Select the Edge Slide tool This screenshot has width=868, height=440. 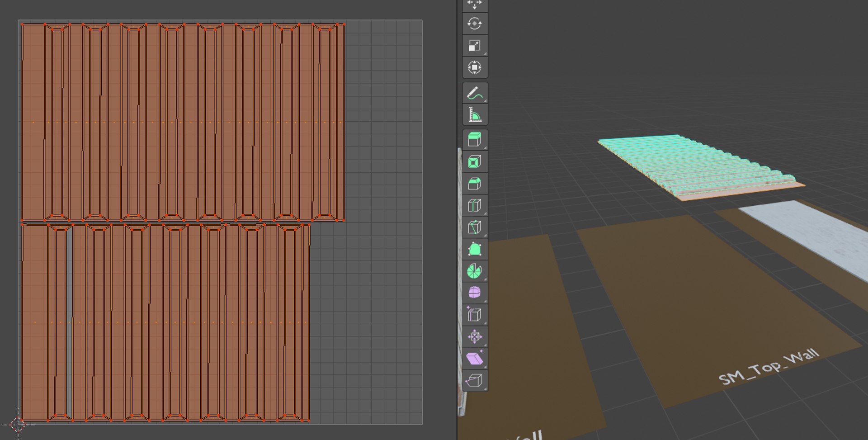point(475,315)
